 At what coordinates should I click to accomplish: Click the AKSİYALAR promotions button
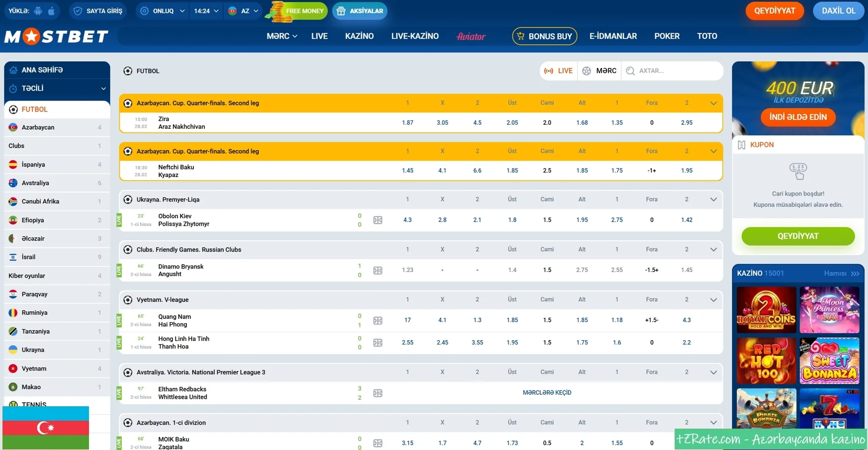click(x=359, y=10)
